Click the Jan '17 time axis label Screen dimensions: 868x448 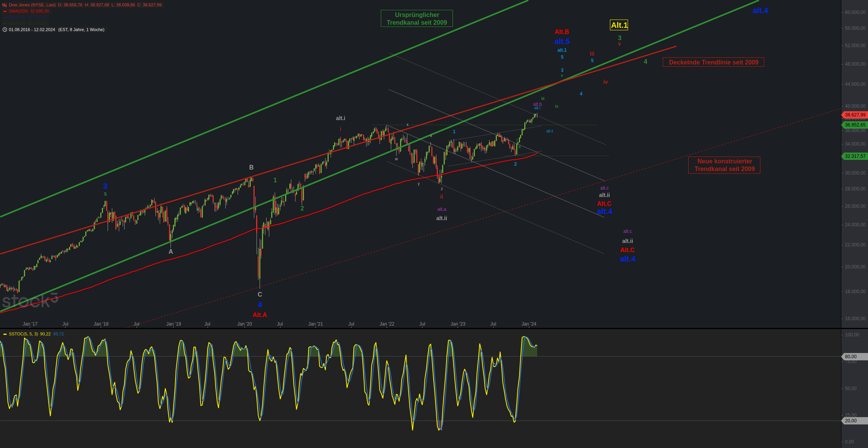point(30,324)
